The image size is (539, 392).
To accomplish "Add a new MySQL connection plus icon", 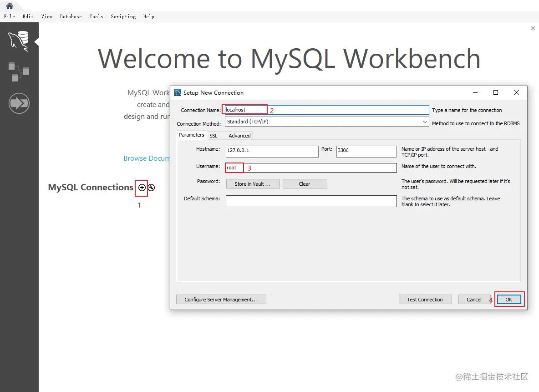I will [x=142, y=188].
